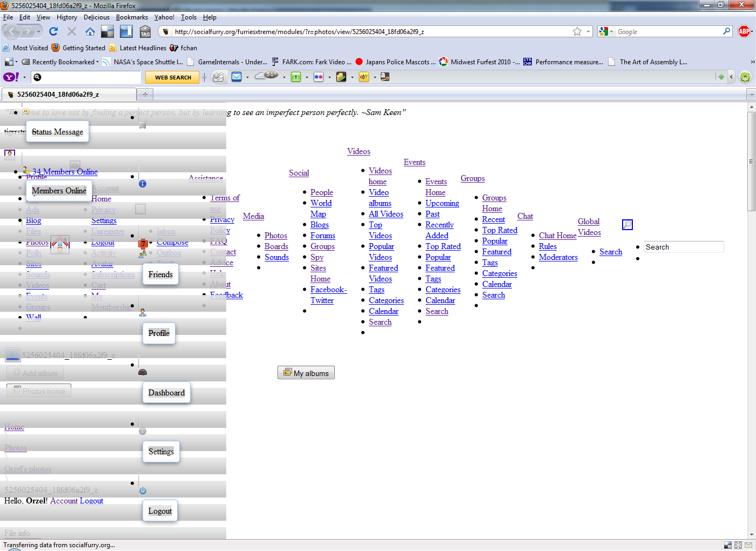Click the Delicious TAG icon
This screenshot has width=756, height=551.
pos(145,31)
